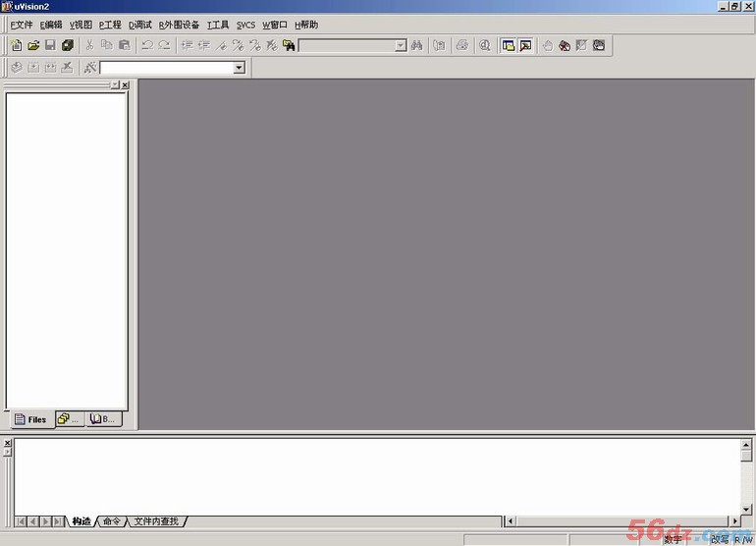Open the V视图 menu
This screenshot has width=756, height=546.
click(x=81, y=26)
